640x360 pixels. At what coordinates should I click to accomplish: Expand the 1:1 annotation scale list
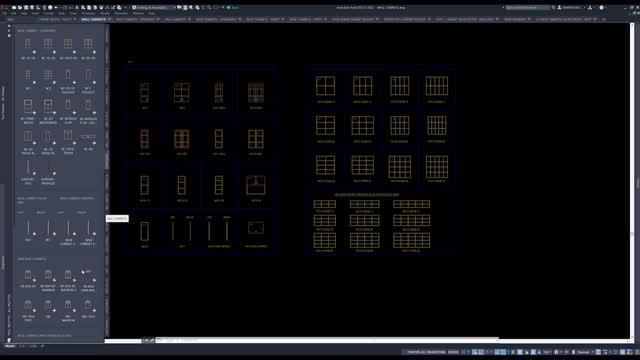547,352
